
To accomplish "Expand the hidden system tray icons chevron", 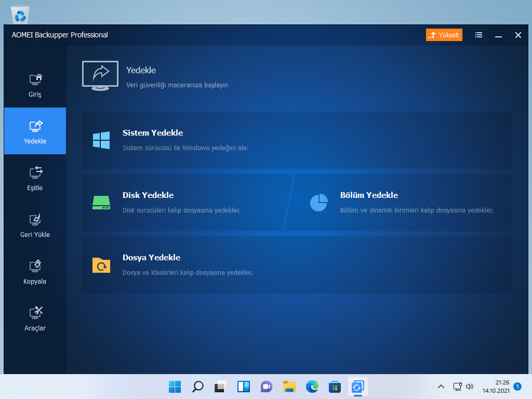I will [441, 387].
